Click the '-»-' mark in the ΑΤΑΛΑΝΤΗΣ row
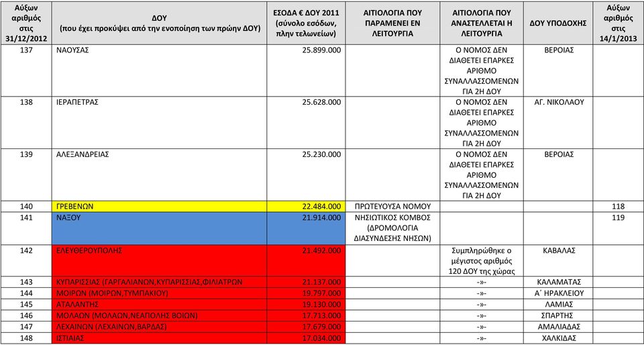This screenshot has height=345, width=644. coord(482,305)
